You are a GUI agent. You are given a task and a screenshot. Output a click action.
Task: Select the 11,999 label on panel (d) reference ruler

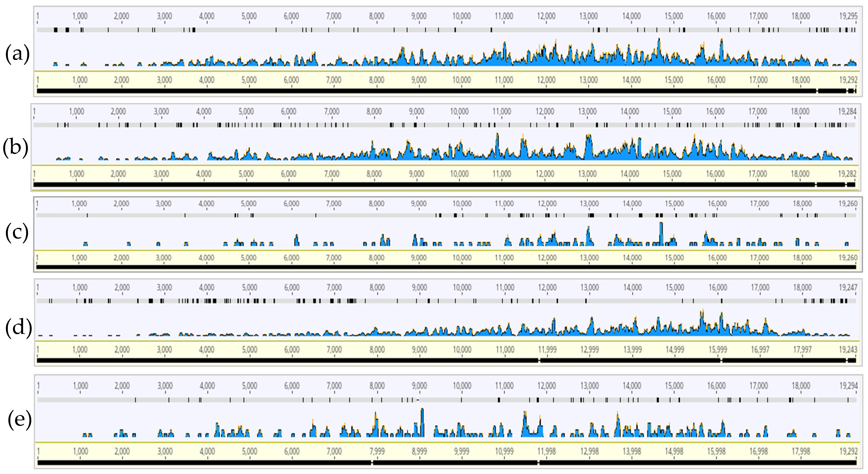point(547,349)
